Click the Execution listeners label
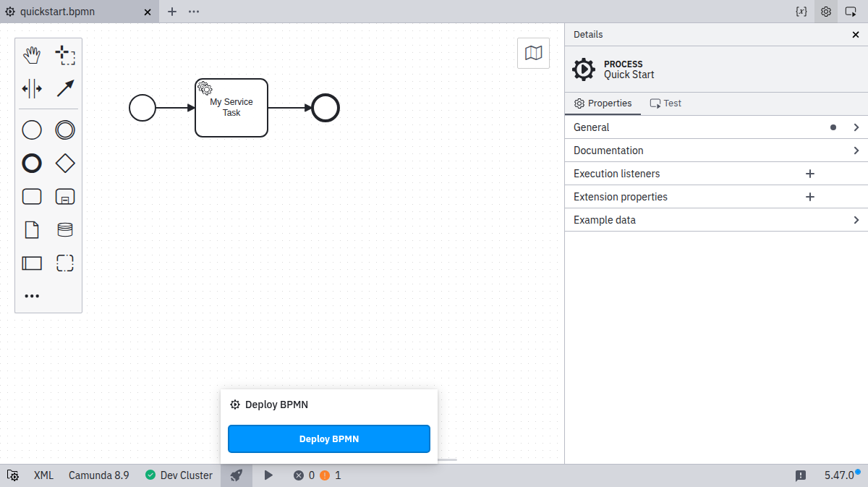 coord(616,174)
